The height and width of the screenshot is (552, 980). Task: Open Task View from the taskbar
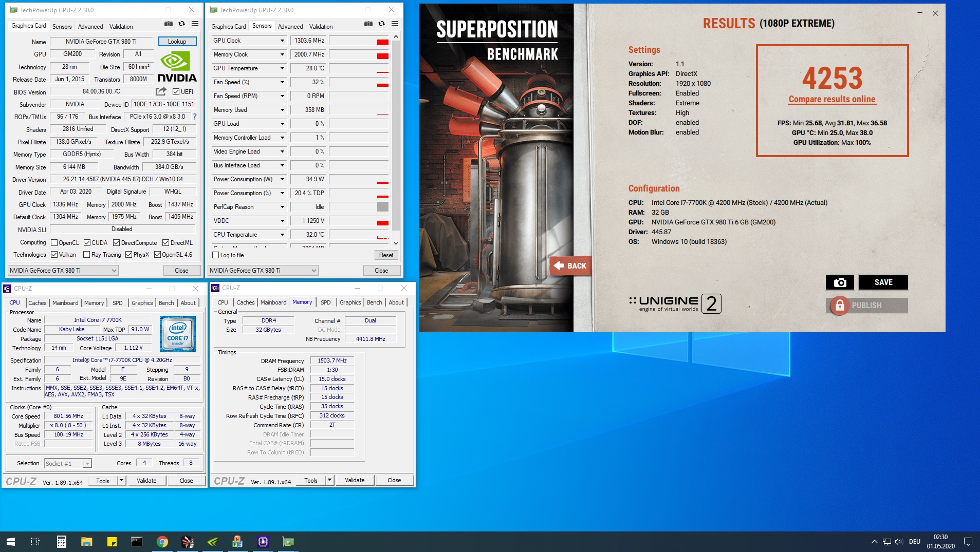coord(35,542)
